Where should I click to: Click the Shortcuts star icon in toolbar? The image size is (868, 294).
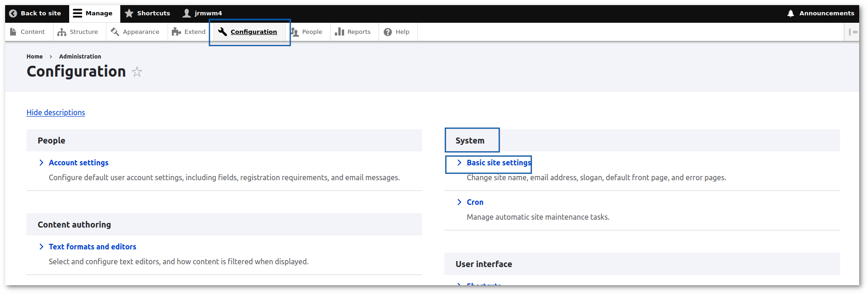click(129, 13)
